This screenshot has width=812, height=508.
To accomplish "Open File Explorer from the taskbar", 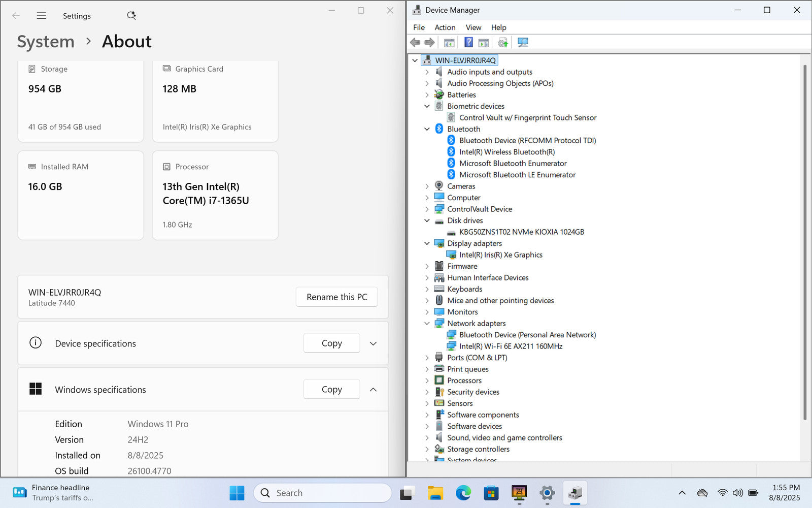I will (x=435, y=493).
